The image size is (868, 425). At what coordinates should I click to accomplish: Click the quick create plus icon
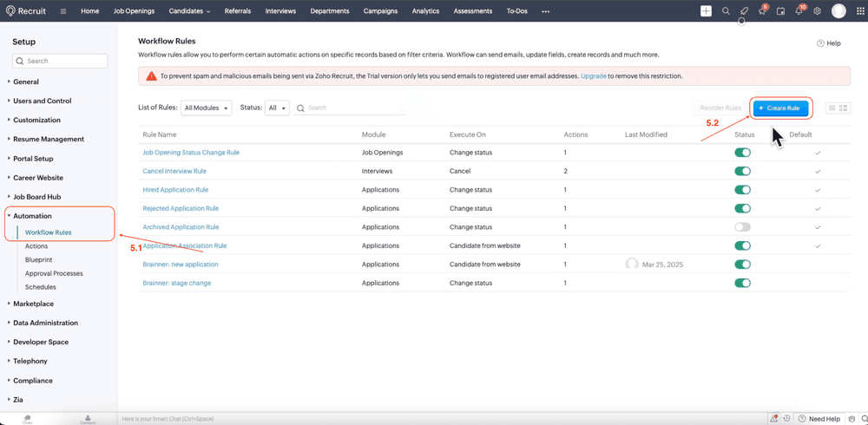(706, 11)
